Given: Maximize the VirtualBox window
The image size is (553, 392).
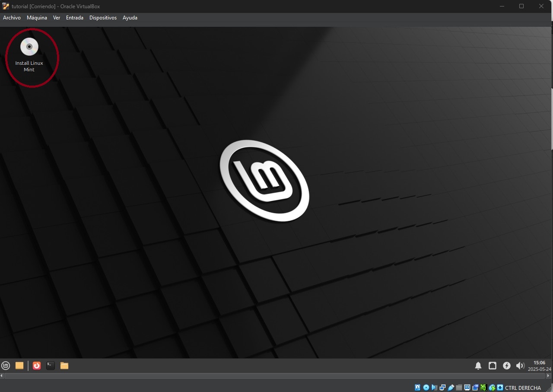Looking at the screenshot, I should (521, 6).
